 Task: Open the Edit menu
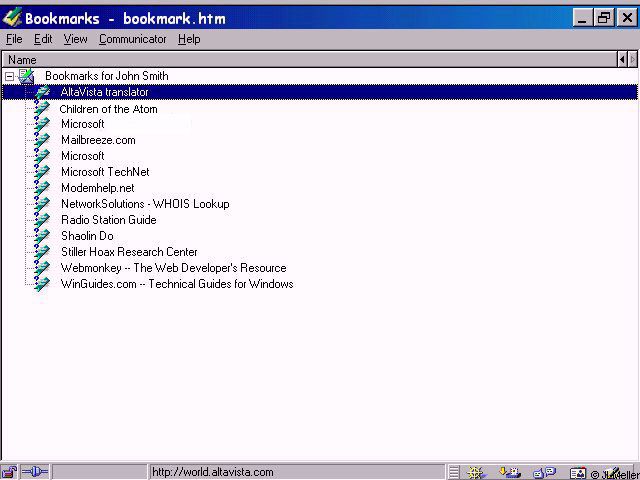43,39
